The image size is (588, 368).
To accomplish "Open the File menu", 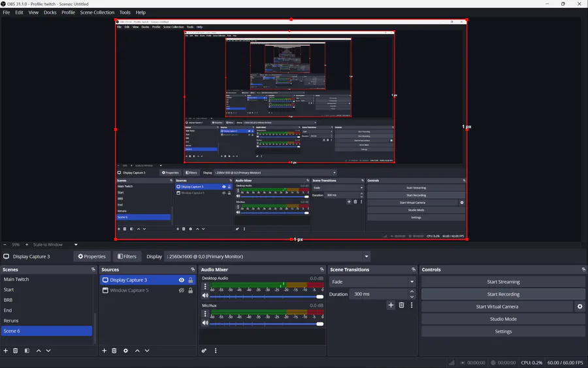I will click(x=7, y=12).
